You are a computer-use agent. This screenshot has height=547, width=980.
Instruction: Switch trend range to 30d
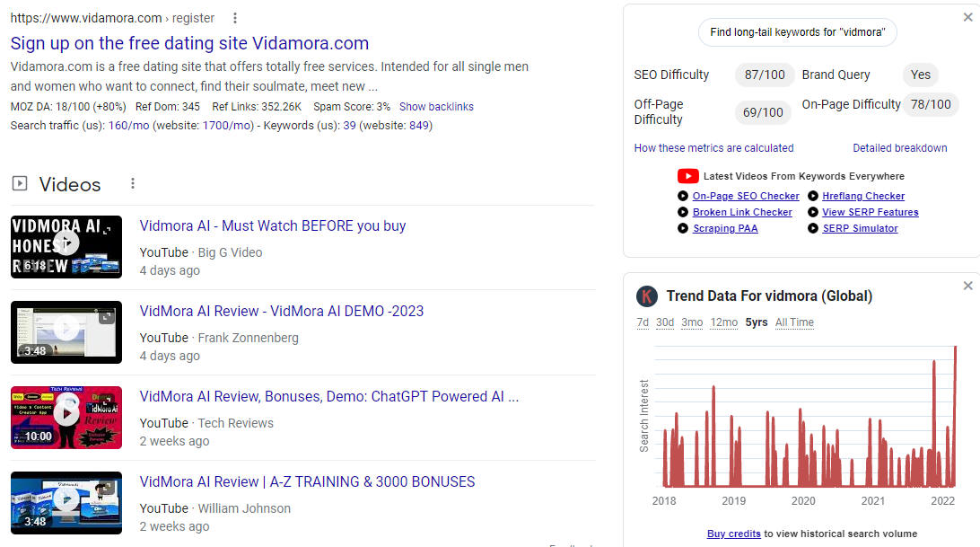tap(665, 322)
